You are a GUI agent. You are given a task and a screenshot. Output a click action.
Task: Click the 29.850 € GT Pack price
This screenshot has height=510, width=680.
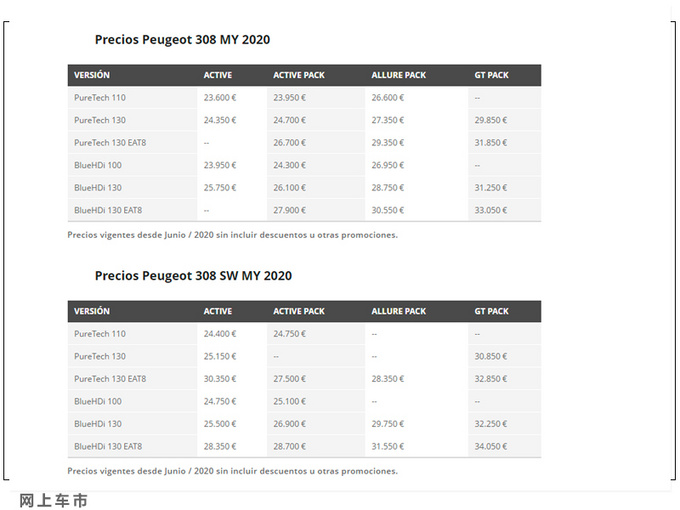point(490,120)
